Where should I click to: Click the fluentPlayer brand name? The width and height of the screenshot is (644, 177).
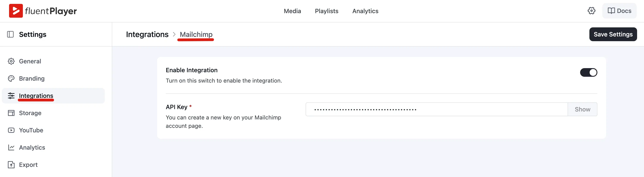(x=51, y=11)
